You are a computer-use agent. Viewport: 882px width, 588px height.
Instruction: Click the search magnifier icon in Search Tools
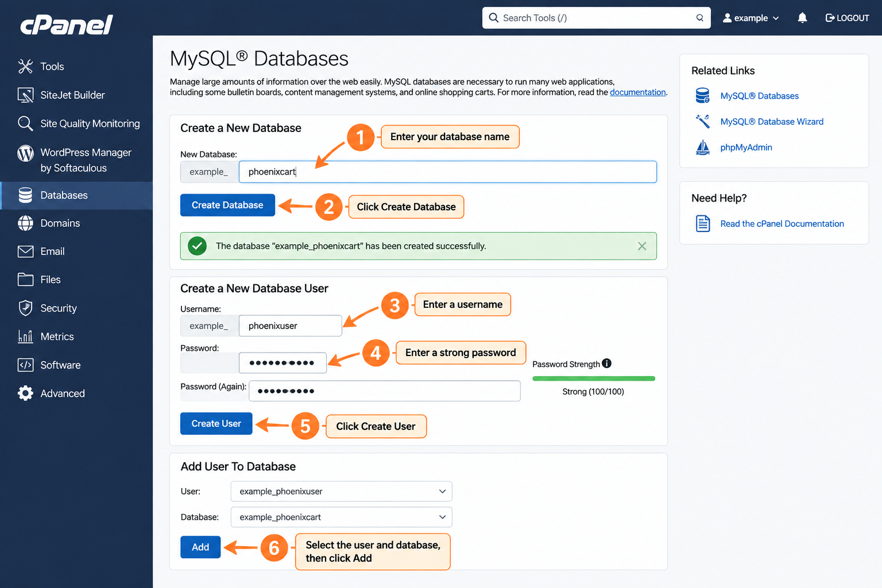coord(493,18)
